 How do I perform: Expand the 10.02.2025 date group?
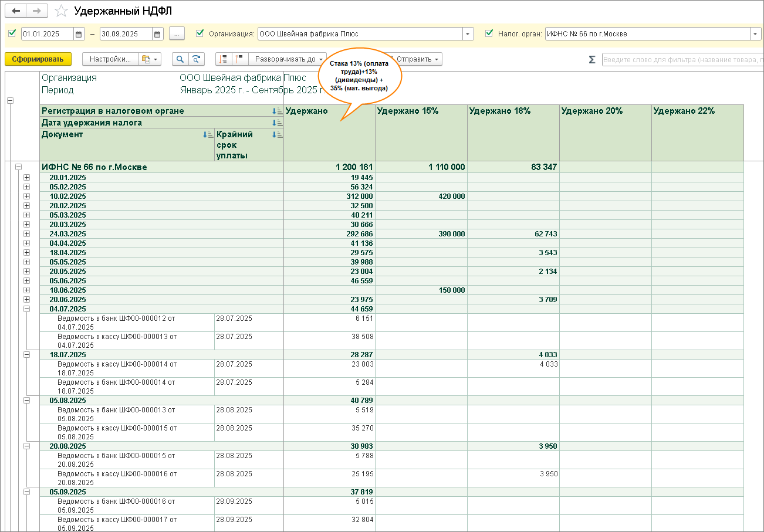pyautogui.click(x=26, y=196)
